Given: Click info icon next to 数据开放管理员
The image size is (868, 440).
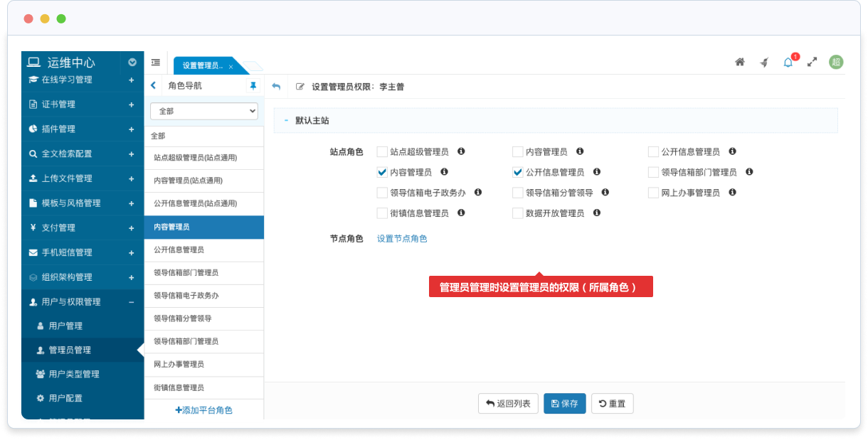Looking at the screenshot, I should (596, 213).
